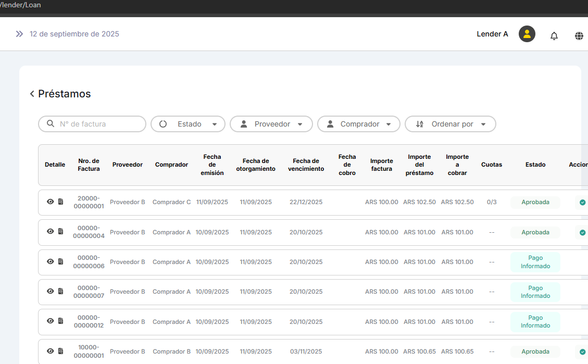Click the globe language icon

pos(579,35)
